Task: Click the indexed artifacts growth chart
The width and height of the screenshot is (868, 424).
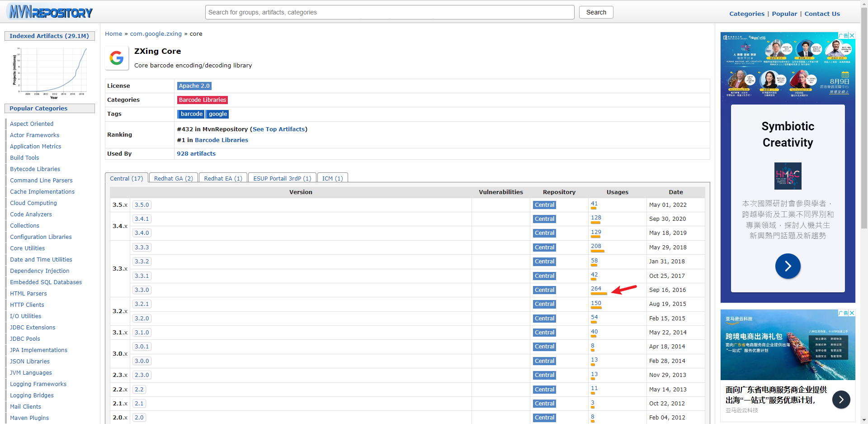Action: (50, 72)
